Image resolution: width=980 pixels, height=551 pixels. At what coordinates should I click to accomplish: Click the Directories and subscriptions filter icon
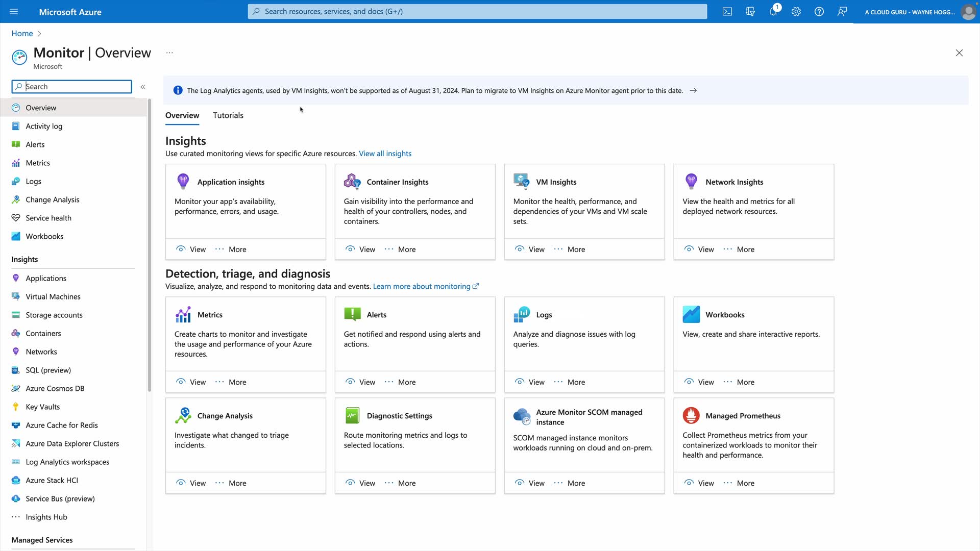[x=750, y=12]
